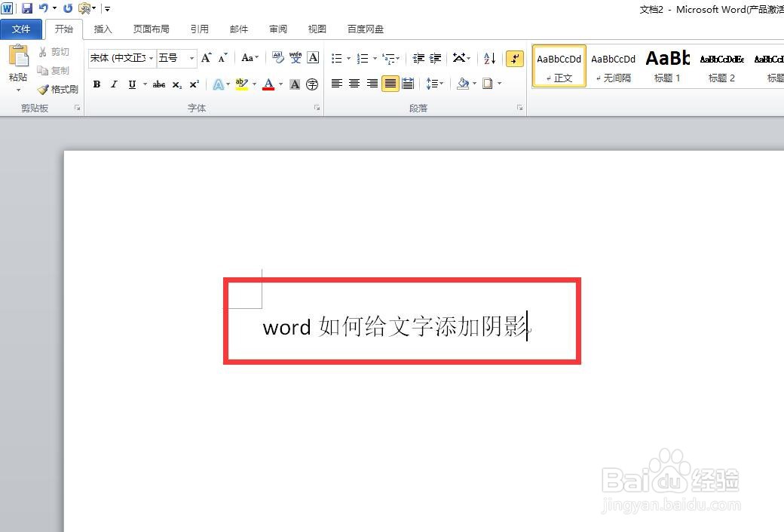Open the font size dropdown (五号)
This screenshot has width=784, height=532.
pos(191,59)
